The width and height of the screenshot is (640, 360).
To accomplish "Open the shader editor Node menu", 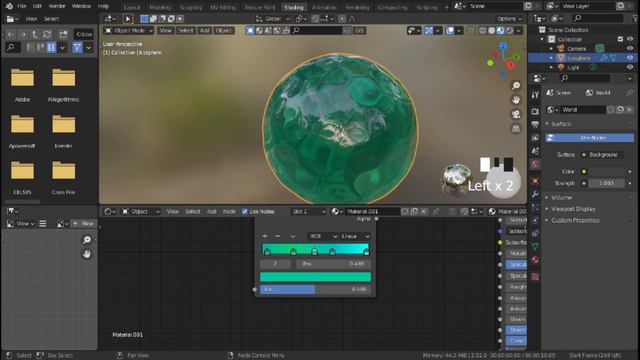I will pyautogui.click(x=229, y=211).
